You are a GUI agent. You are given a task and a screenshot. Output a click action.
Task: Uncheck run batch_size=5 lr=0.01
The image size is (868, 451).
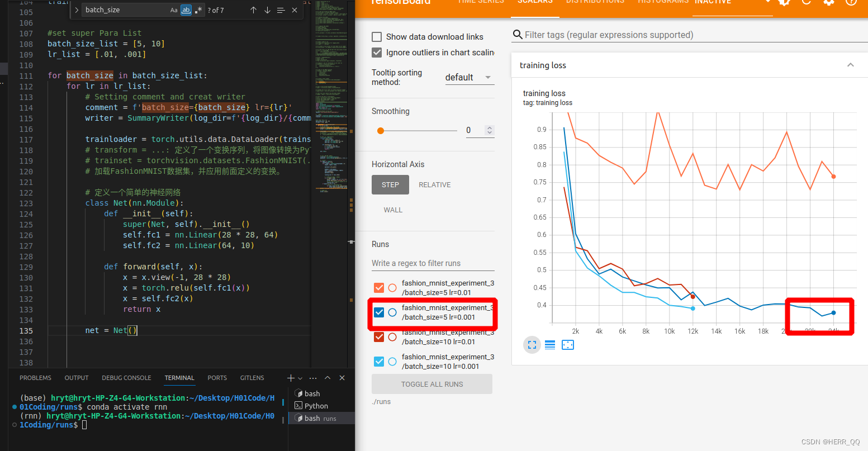[379, 288]
